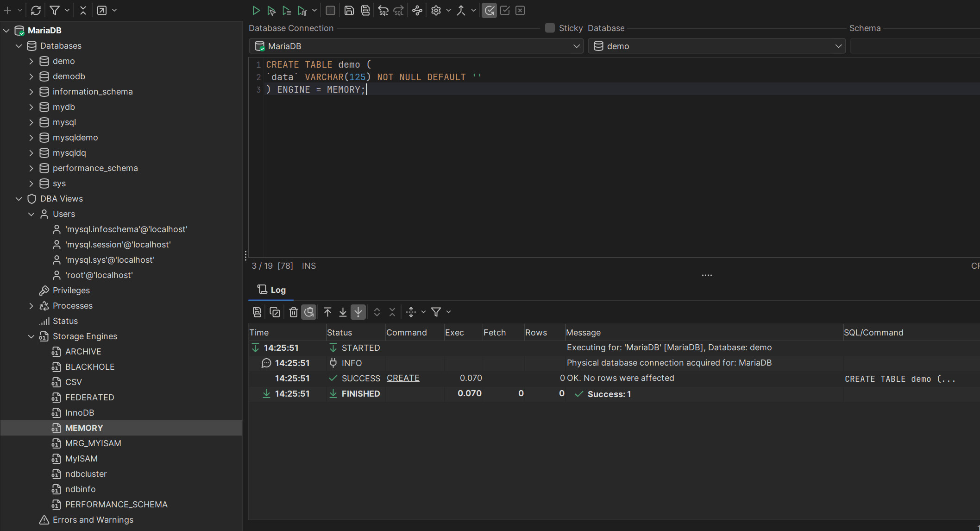The image size is (980, 531).
Task: Toggle the auto-commit icon in the top toolbar
Action: click(x=489, y=10)
